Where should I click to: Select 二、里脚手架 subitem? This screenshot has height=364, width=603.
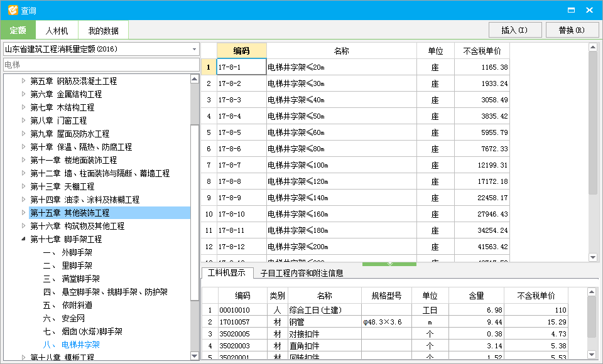point(68,265)
